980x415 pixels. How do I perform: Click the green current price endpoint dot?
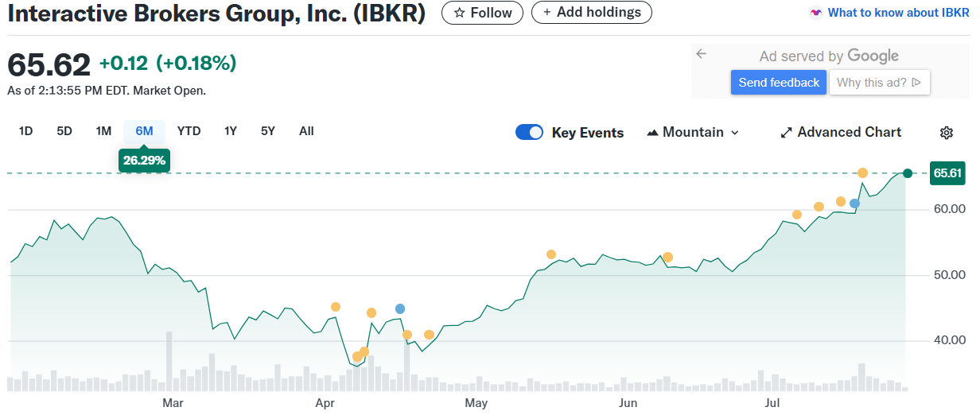point(908,173)
